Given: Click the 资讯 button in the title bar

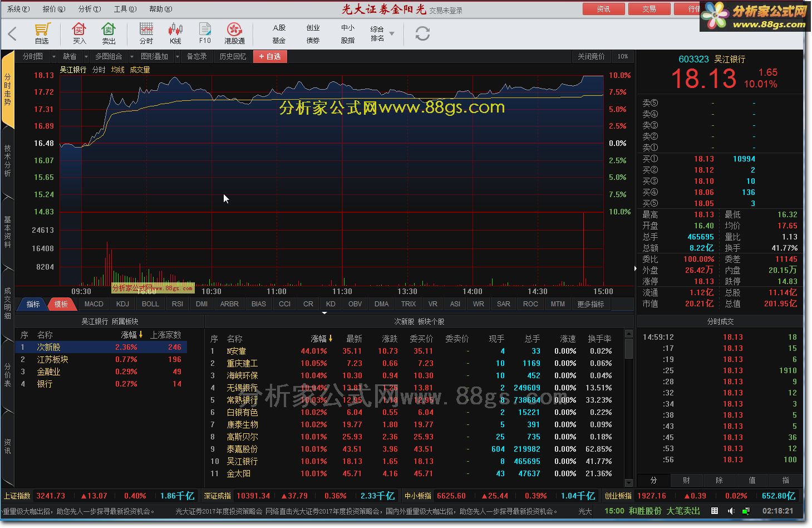Looking at the screenshot, I should point(603,9).
